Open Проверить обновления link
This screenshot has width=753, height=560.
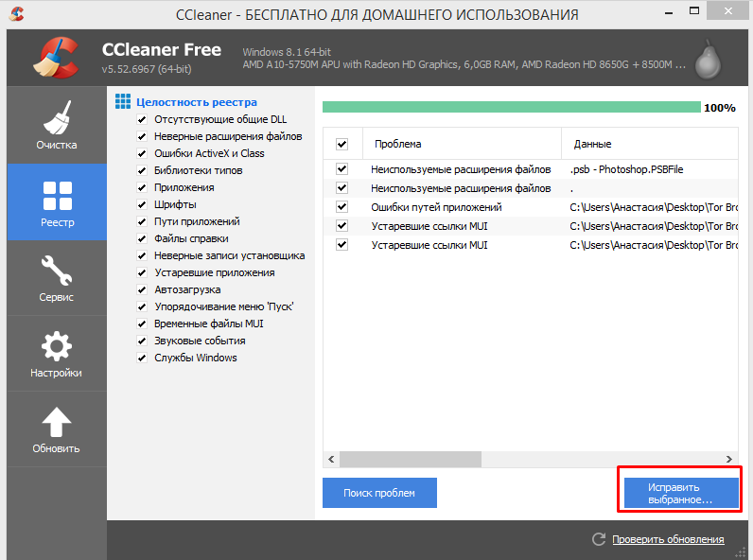tap(668, 539)
